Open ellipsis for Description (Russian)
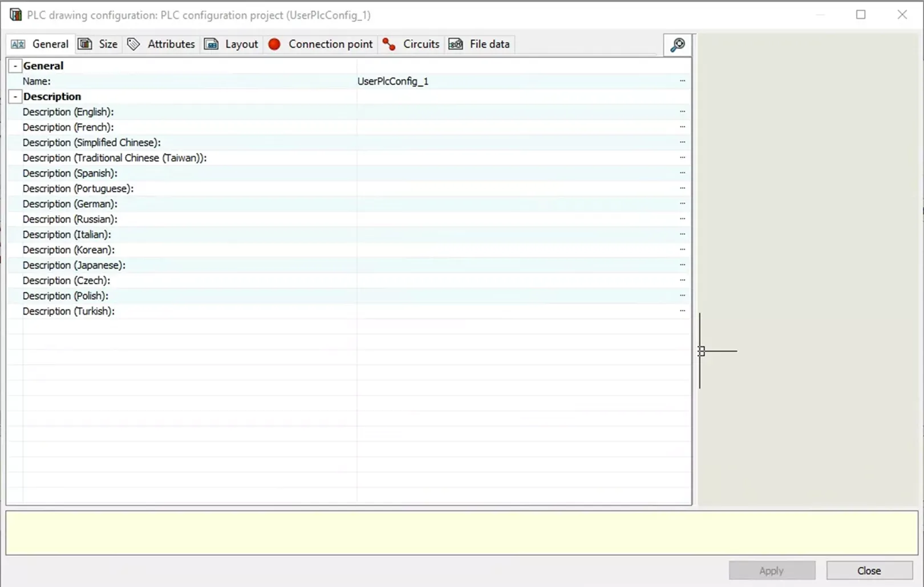The image size is (924, 587). click(682, 219)
